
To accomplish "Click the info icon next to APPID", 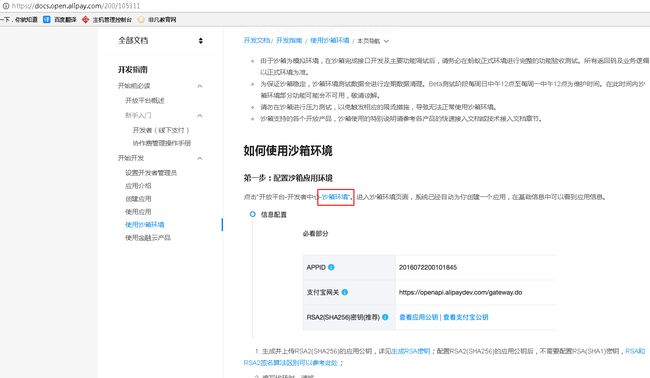I will coord(331,267).
